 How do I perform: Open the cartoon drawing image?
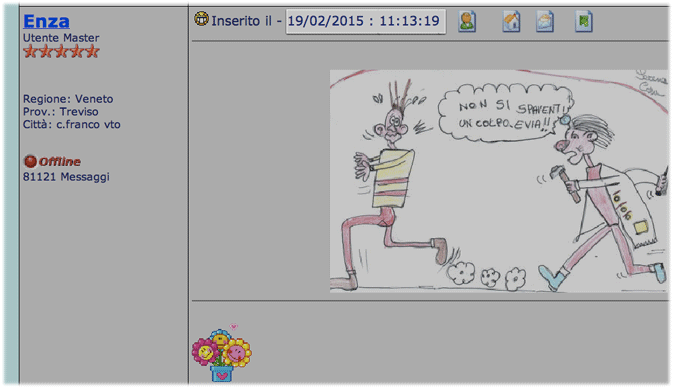[499, 181]
